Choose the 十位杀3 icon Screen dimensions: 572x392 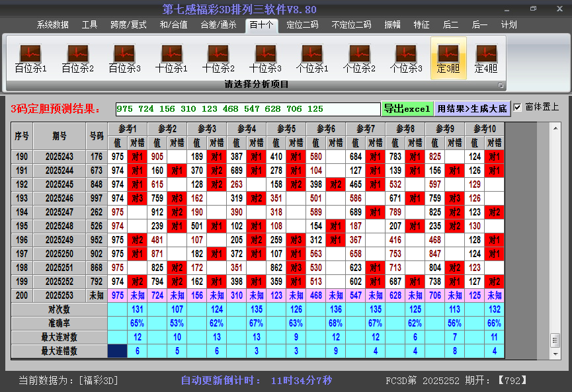coord(265,58)
